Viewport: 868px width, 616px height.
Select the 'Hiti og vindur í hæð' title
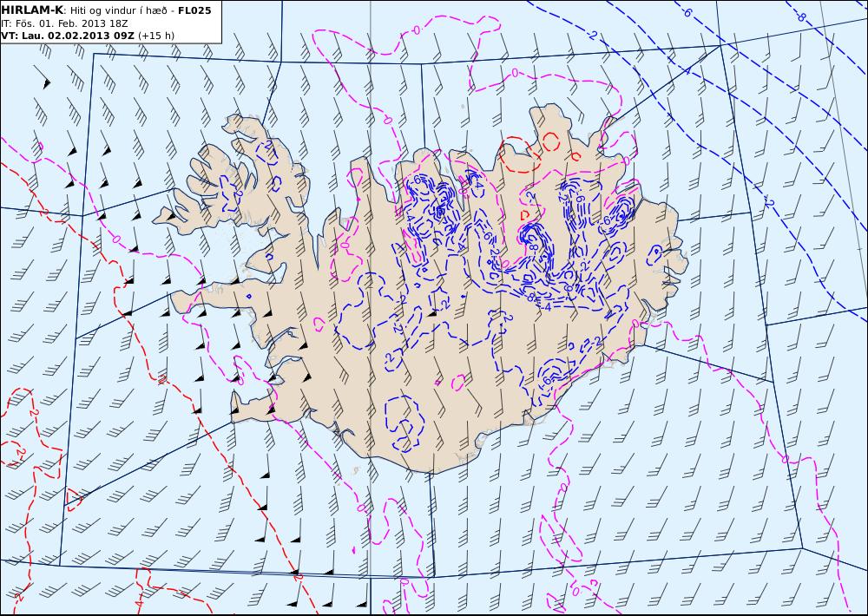coord(118,10)
